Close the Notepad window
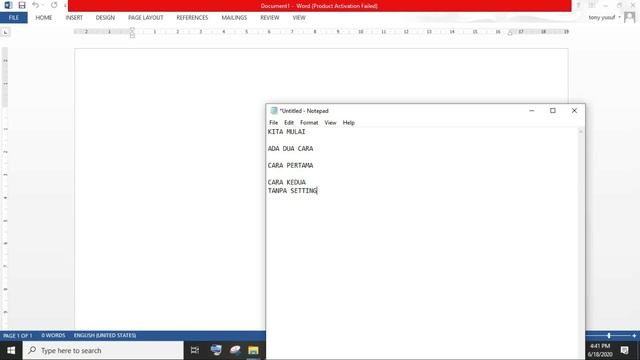Image resolution: width=640 pixels, height=360 pixels. tap(574, 111)
